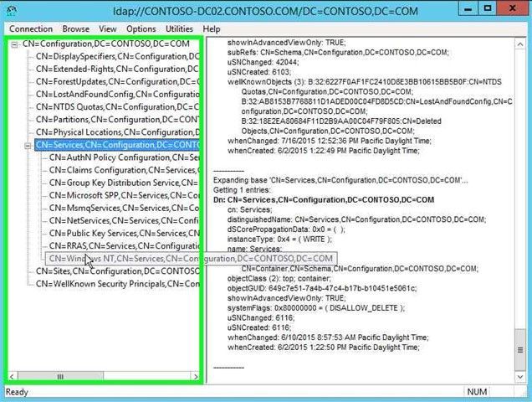The height and width of the screenshot is (402, 532).
Task: Click 'distinguishedName: CN=Services' line
Action: click(x=356, y=219)
